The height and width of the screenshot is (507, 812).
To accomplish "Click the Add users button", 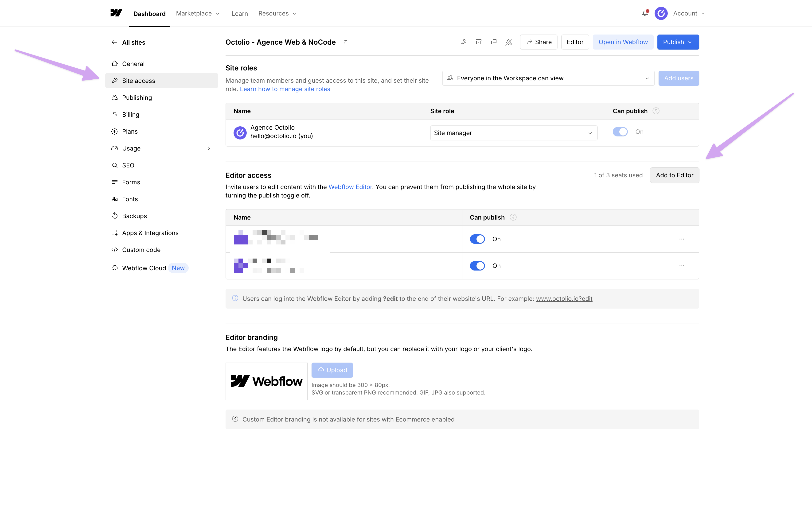I will pyautogui.click(x=679, y=78).
